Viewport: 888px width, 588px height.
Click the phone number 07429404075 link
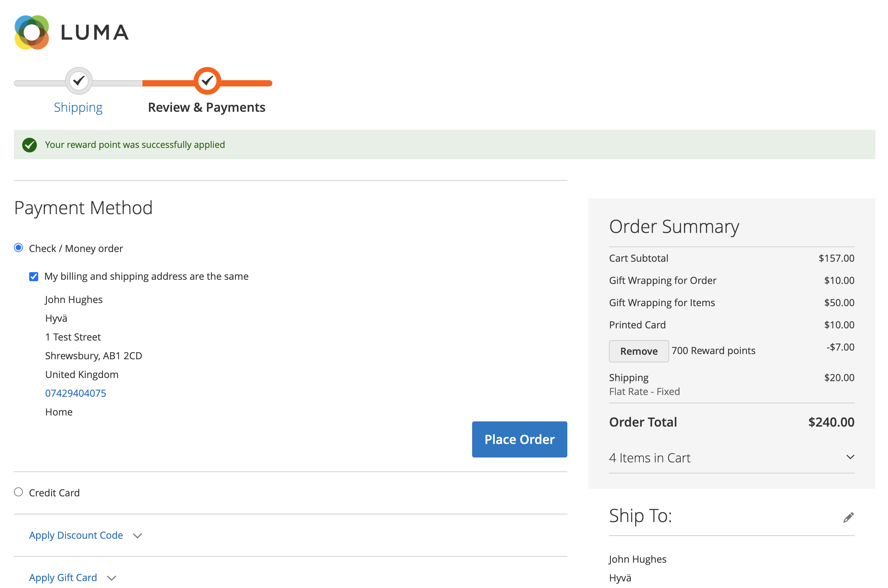(x=76, y=393)
